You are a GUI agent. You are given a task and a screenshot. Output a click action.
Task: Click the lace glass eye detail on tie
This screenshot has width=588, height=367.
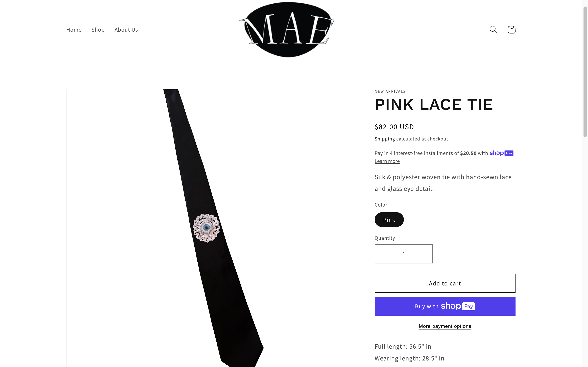(x=207, y=228)
